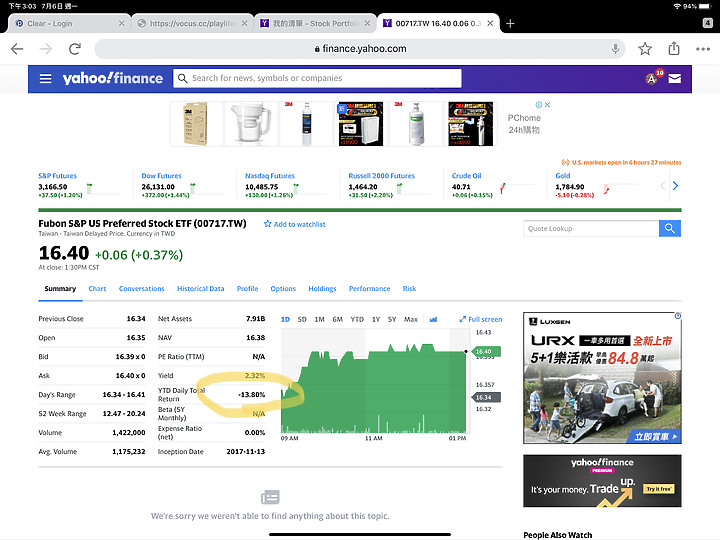Open Yahoo Finance hamburger menu
720x540 pixels.
(45, 79)
